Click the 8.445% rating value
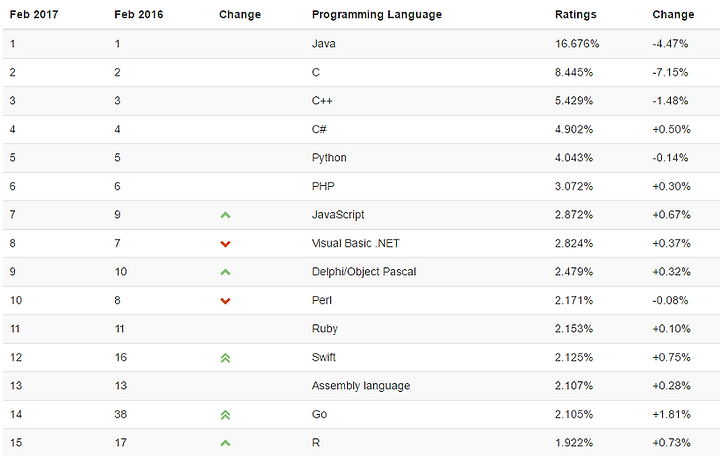Image resolution: width=720 pixels, height=456 pixels. pyautogui.click(x=574, y=72)
